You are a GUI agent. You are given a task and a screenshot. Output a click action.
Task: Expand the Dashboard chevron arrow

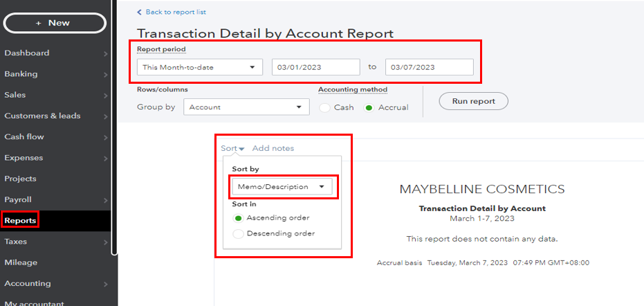[106, 54]
